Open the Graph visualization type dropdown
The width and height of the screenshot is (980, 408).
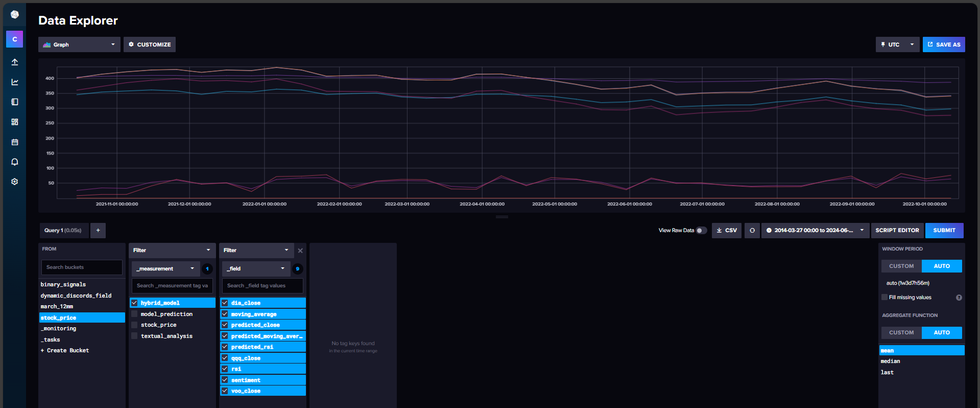coord(79,44)
